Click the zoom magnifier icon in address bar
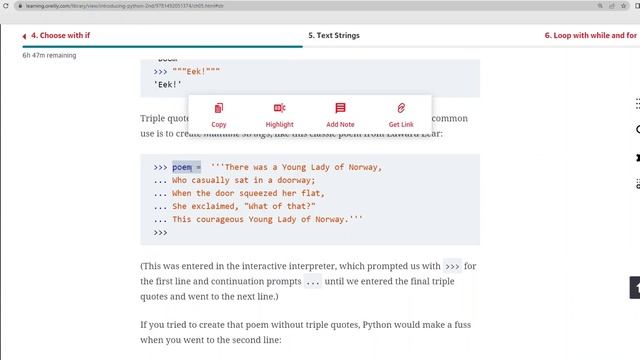Viewport: 640px width, 360px height. [x=600, y=6]
